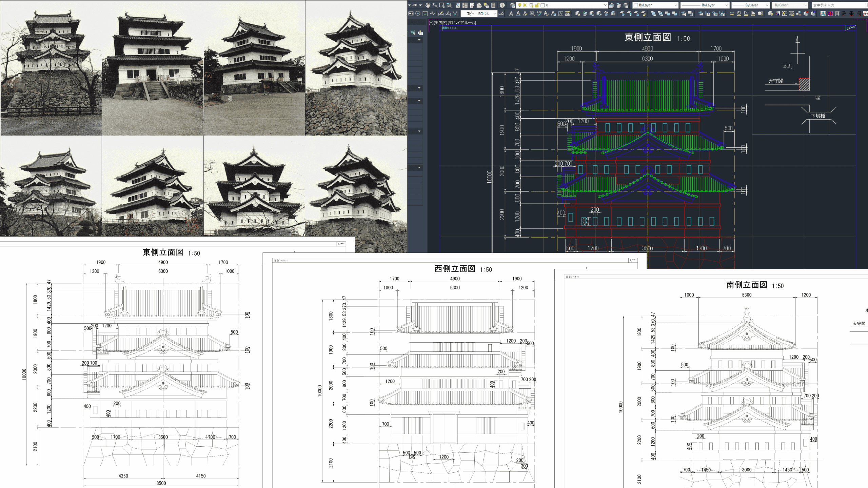
Task: Click the Quick Select icon in properties panel
Action: point(420,33)
